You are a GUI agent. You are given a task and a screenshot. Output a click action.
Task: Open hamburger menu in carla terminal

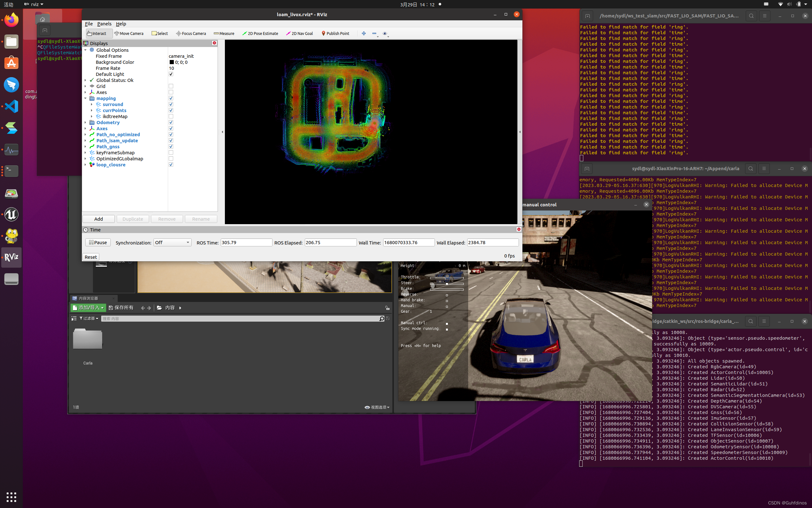(x=764, y=169)
